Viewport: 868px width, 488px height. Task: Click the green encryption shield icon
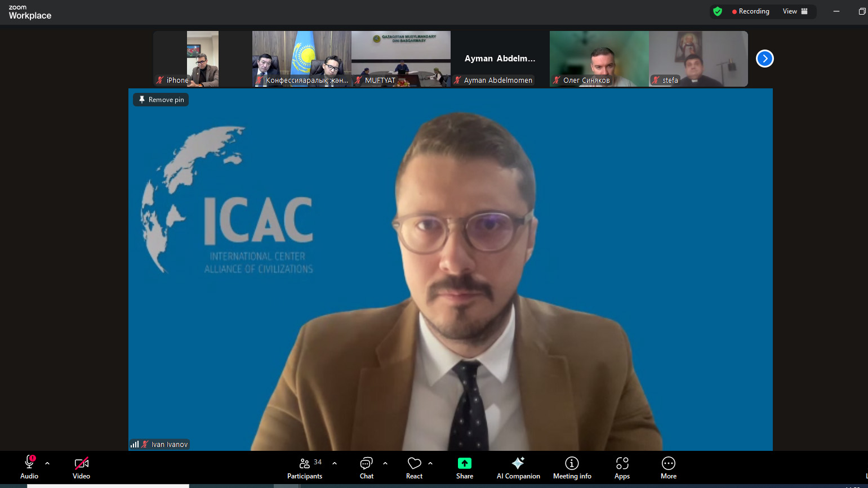click(718, 11)
